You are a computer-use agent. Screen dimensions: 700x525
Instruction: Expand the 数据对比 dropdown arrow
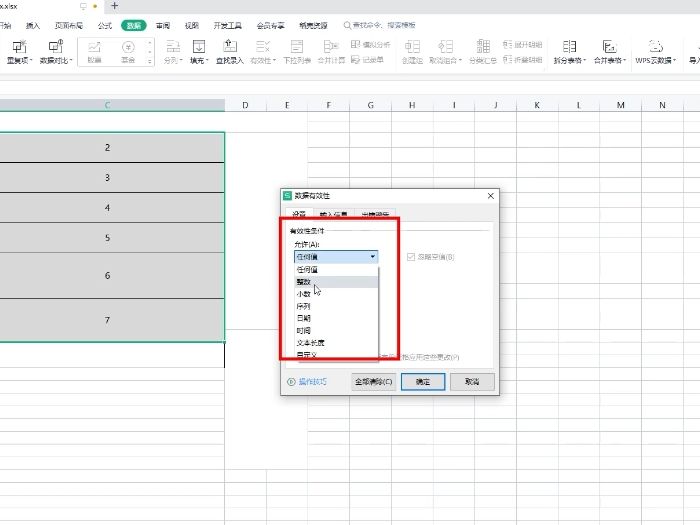pyautogui.click(x=71, y=60)
